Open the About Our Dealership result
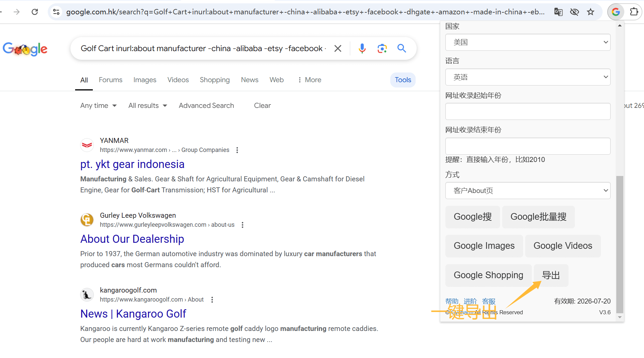 pos(132,239)
